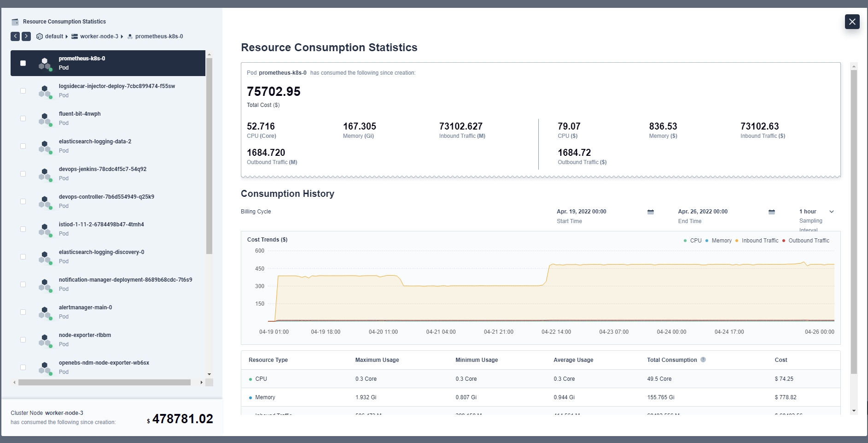Image resolution: width=868 pixels, height=443 pixels.
Task: Go to worker-node-3 in the breadcrumb
Action: coord(99,36)
